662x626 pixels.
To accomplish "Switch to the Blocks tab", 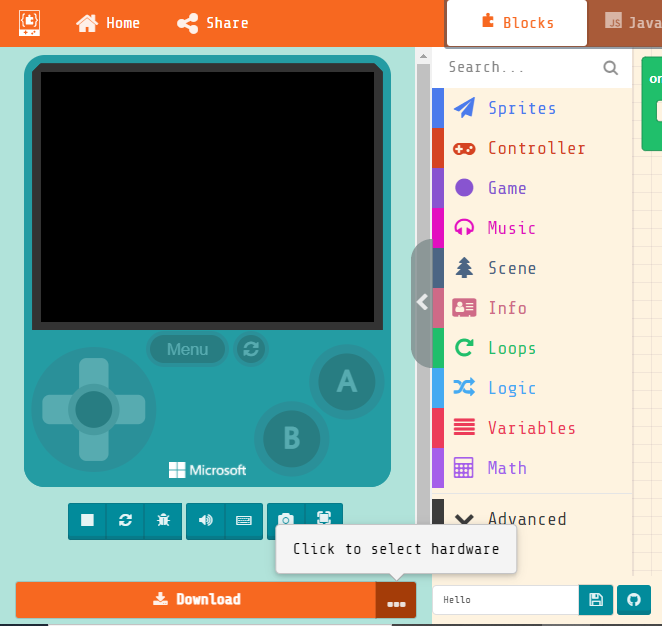I will tap(516, 23).
